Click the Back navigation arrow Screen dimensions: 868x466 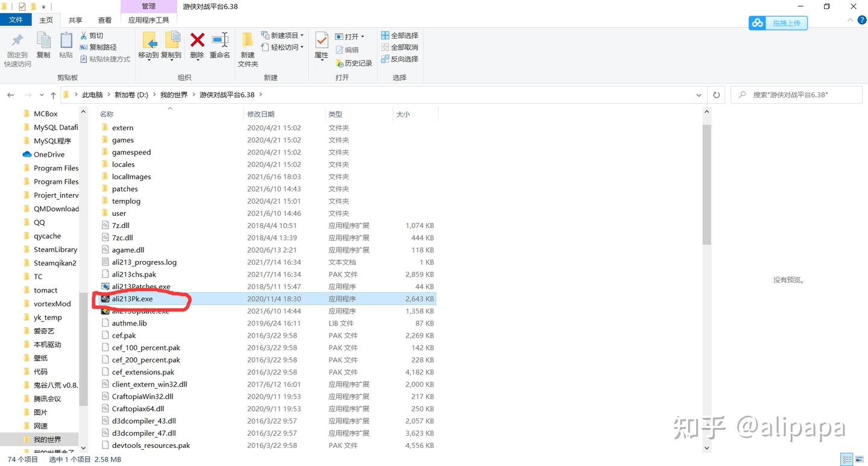pyautogui.click(x=11, y=95)
